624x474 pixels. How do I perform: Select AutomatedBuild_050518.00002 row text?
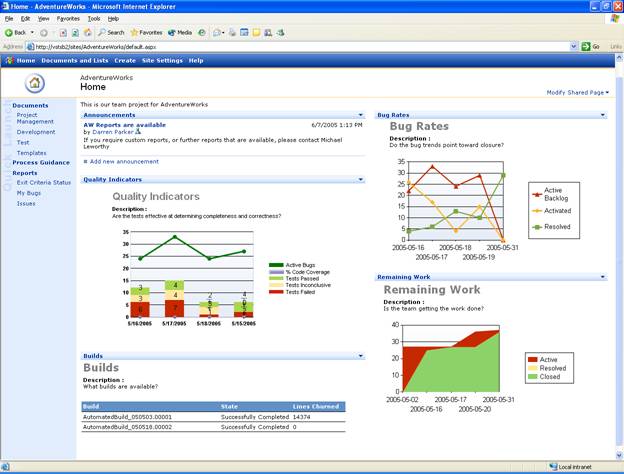(127, 427)
